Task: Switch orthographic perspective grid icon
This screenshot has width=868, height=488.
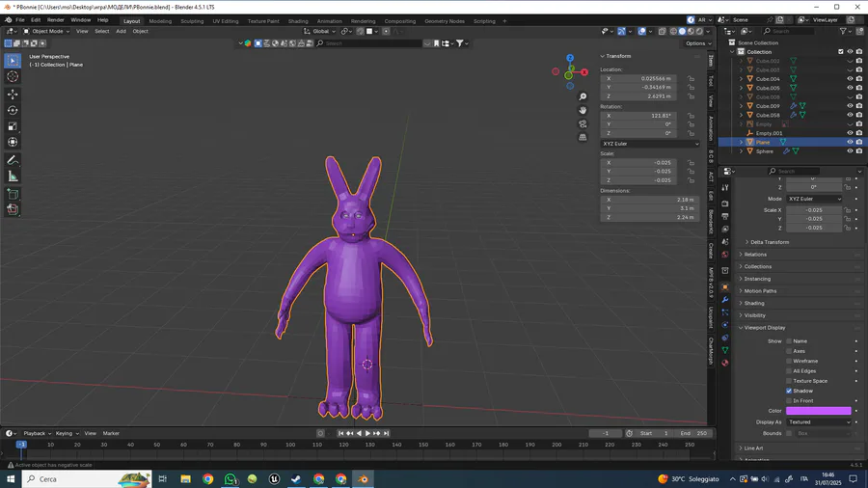Action: pos(583,137)
